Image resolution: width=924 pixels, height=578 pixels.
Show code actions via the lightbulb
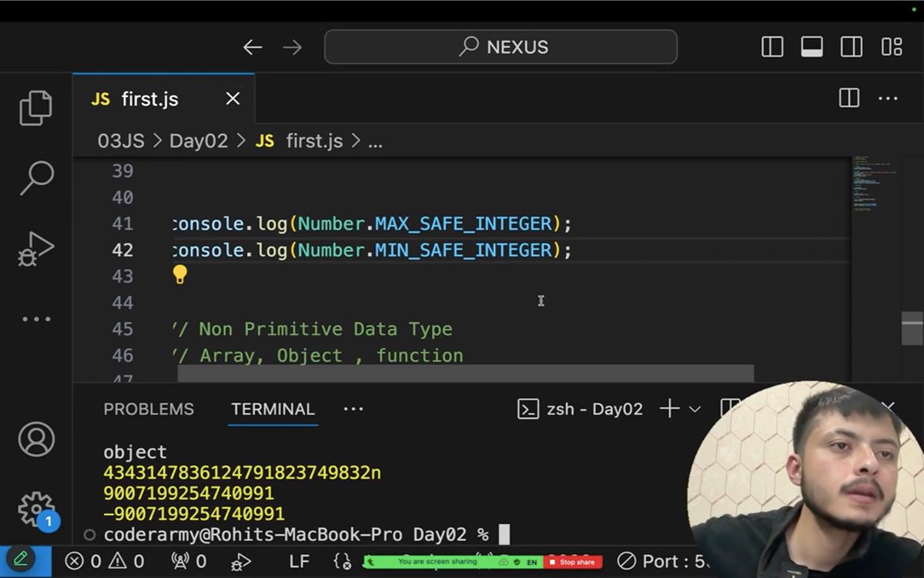[x=179, y=274]
